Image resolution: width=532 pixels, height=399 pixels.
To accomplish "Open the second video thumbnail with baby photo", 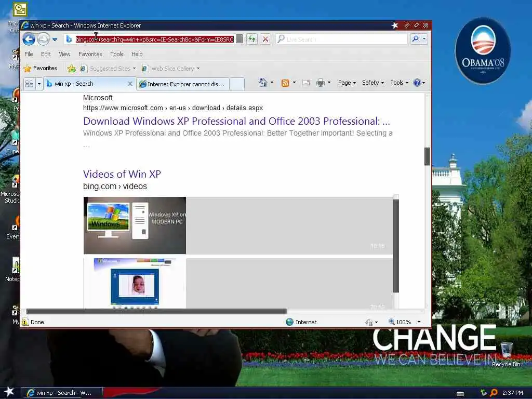I will click(x=135, y=283).
